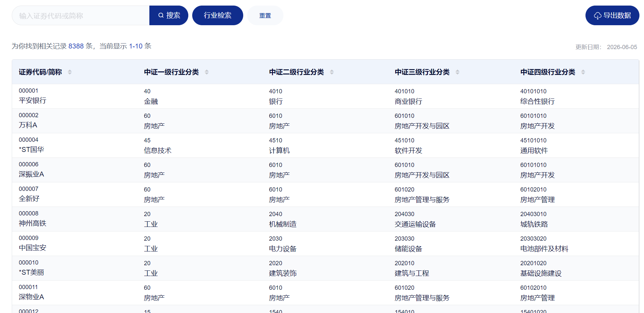Sort by 中证二级行业分类 column arrows
The height and width of the screenshot is (313, 644).
point(332,72)
